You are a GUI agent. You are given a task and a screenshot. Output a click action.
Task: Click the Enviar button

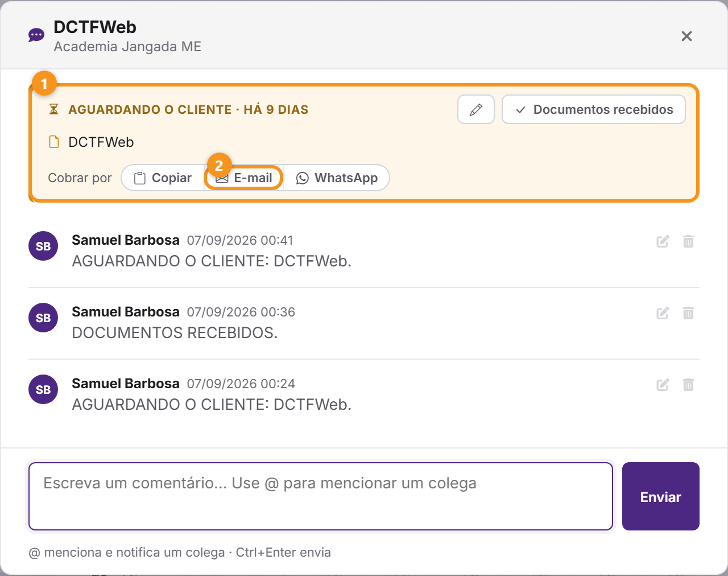click(x=661, y=496)
